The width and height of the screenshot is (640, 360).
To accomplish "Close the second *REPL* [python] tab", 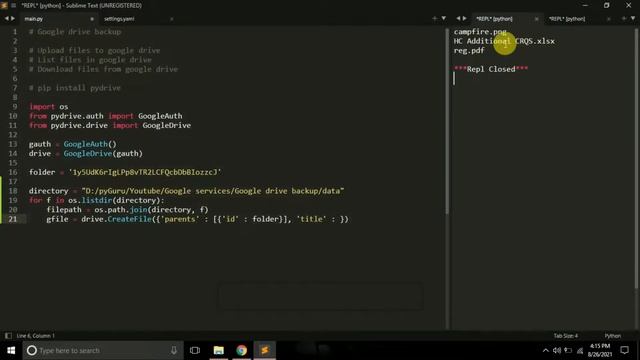I will pyautogui.click(x=609, y=19).
